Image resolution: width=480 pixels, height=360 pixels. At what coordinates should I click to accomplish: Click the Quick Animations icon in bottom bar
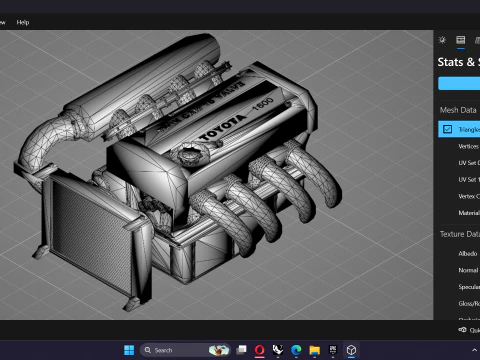[462, 330]
